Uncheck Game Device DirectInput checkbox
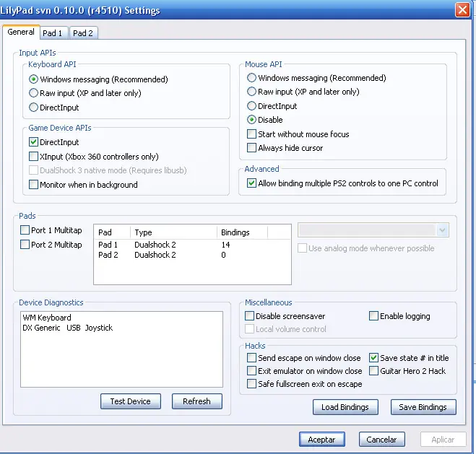This screenshot has width=476, height=454. 33,142
